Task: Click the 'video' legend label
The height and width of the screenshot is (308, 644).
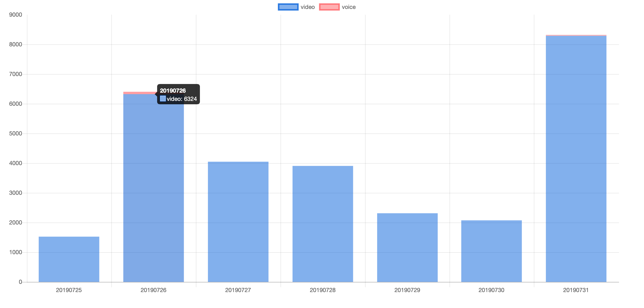Action: (x=307, y=7)
